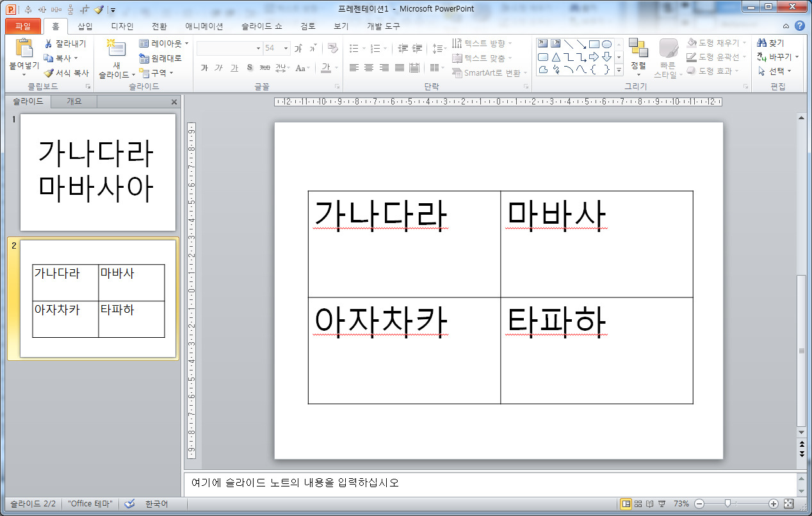Select slide 2 table thumbnail
Viewport: 812px width, 516px height.
tap(98, 299)
